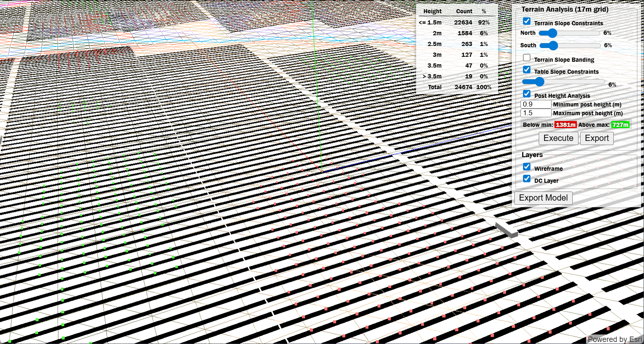The image size is (644, 344).
Task: Click the Total count 24674
Action: click(x=464, y=87)
